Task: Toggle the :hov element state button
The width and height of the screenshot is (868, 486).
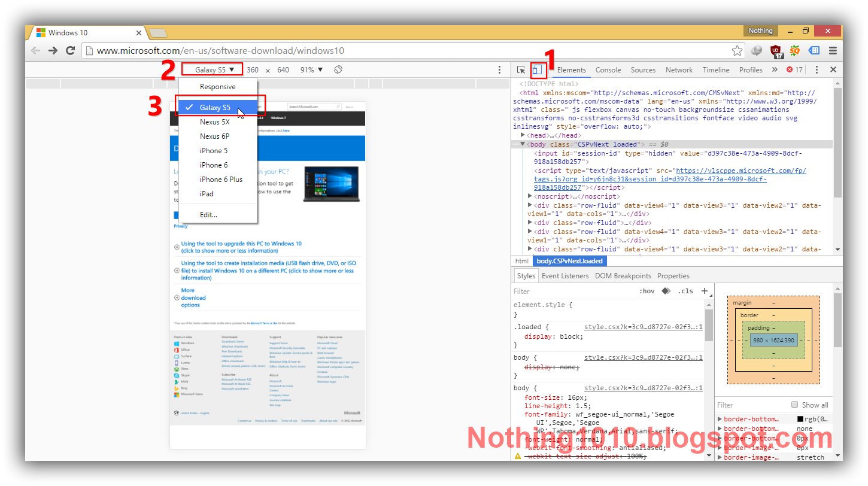Action: click(x=647, y=291)
